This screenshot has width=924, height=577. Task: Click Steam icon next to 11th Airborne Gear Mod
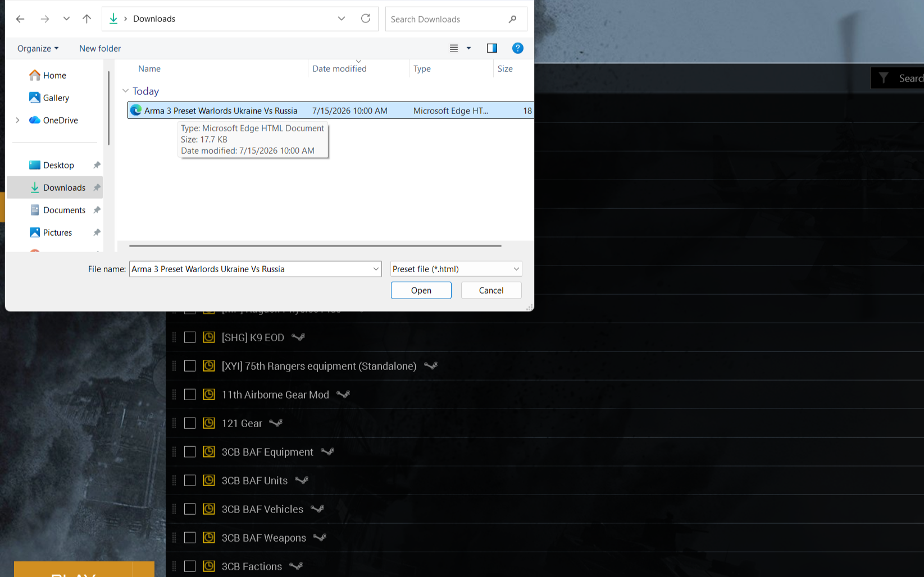tap(343, 394)
